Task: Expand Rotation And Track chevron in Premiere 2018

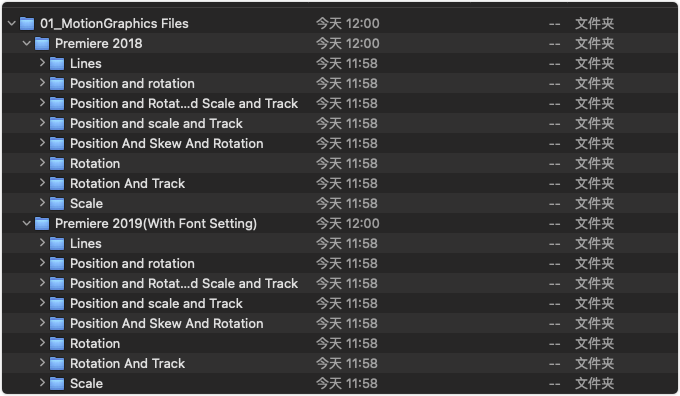Action: (x=42, y=182)
